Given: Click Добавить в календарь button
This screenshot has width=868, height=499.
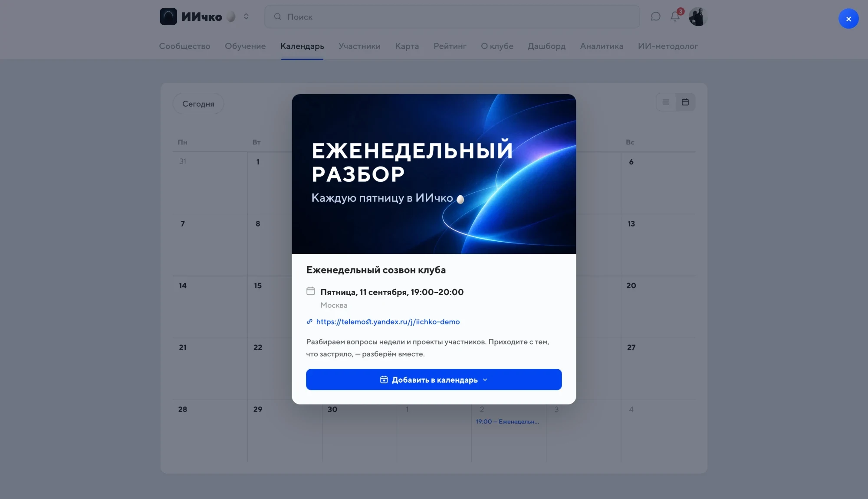Looking at the screenshot, I should [434, 380].
